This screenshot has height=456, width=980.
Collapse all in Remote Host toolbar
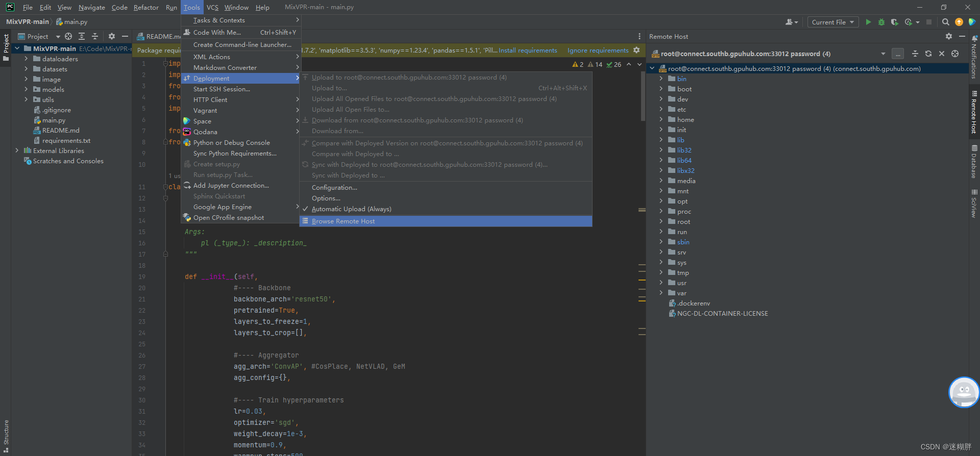pyautogui.click(x=915, y=54)
